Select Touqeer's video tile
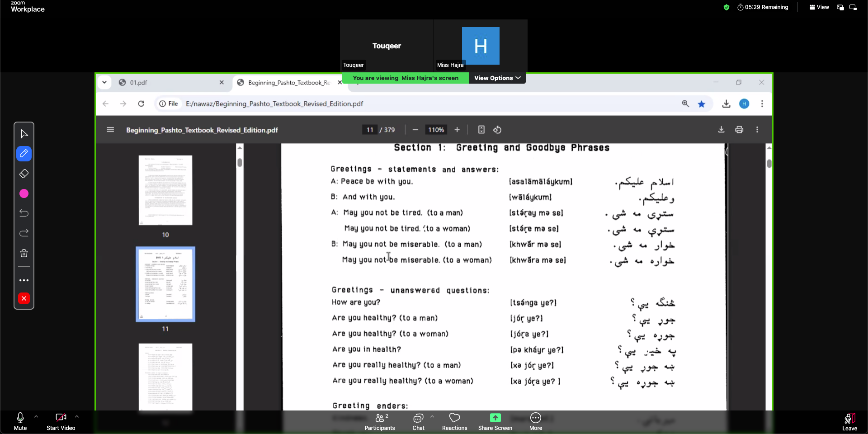 pyautogui.click(x=387, y=45)
